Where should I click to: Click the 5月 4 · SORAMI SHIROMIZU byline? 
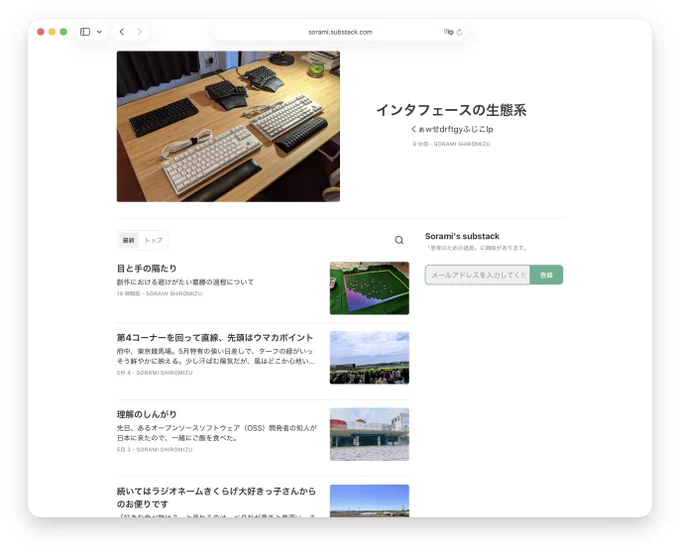(x=154, y=373)
